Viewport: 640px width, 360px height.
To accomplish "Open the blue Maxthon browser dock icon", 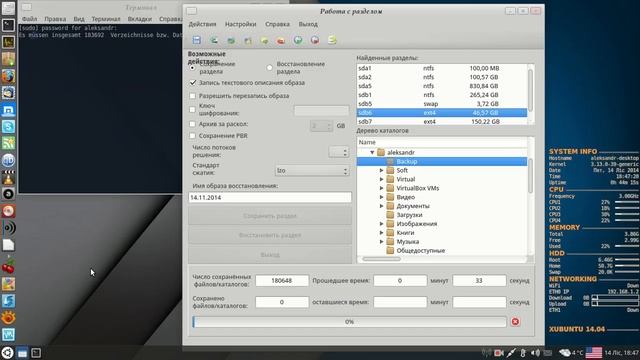I will coord(8,110).
